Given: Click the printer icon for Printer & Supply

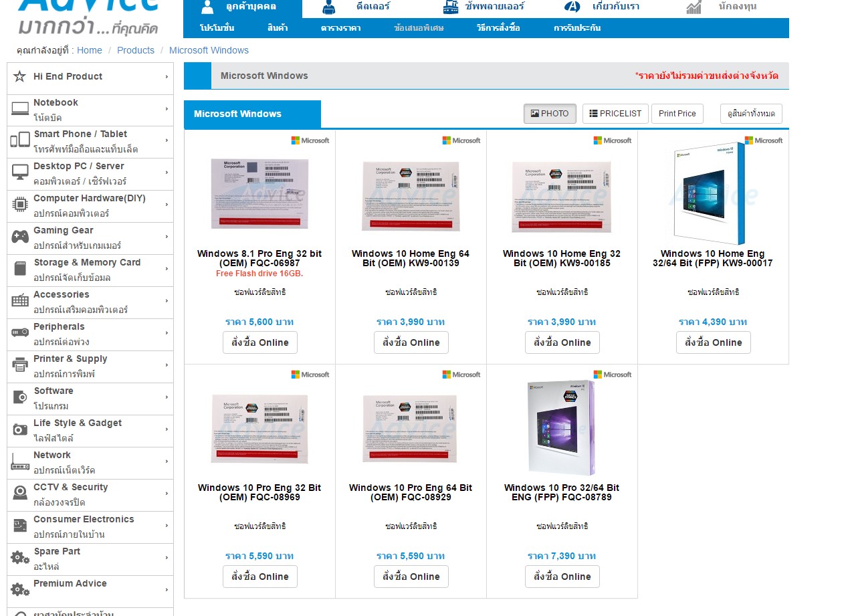Looking at the screenshot, I should coord(20,365).
